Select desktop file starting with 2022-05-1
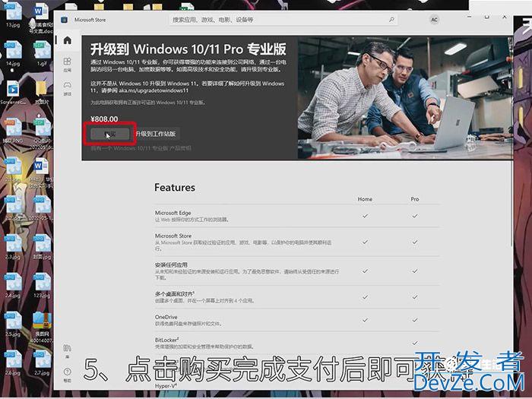Image resolution: width=532 pixels, height=399 pixels. click(42, 208)
